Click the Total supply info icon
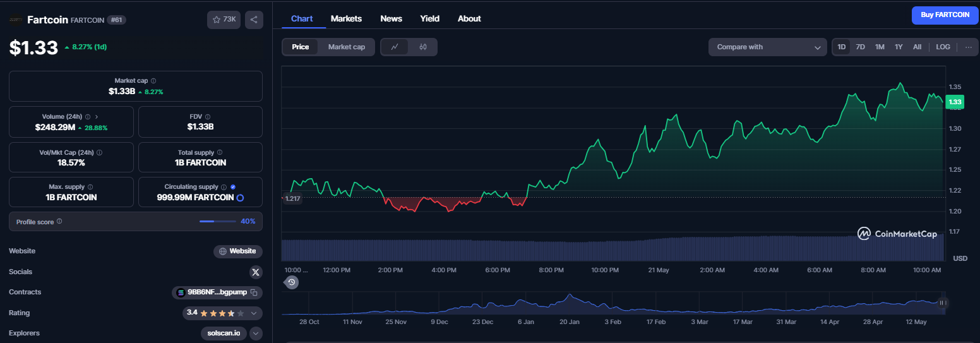Viewport: 980px width, 343px height. 220,152
